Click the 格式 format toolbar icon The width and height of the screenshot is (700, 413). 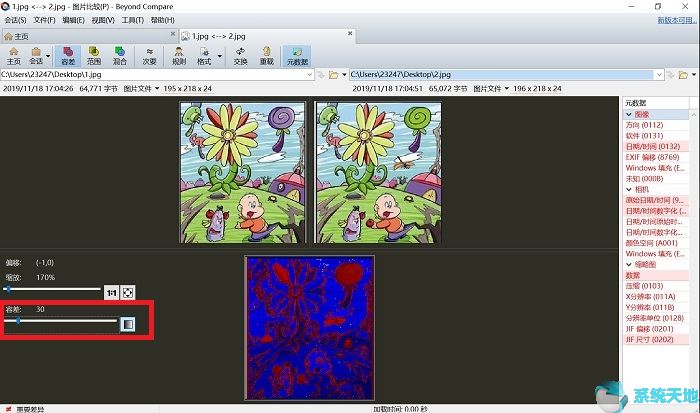pyautogui.click(x=204, y=56)
